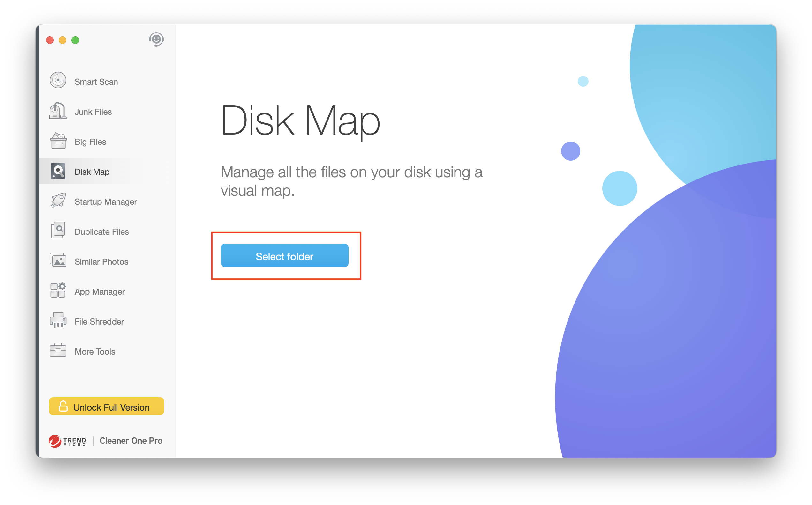This screenshot has height=505, width=812.
Task: Click the File Shredder icon
Action: (x=58, y=321)
